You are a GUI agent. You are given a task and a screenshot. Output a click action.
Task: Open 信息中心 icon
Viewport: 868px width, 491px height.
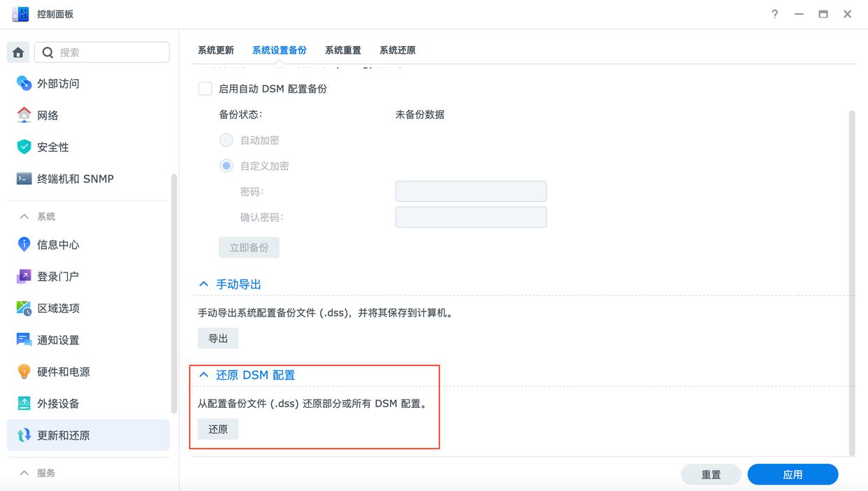point(24,244)
